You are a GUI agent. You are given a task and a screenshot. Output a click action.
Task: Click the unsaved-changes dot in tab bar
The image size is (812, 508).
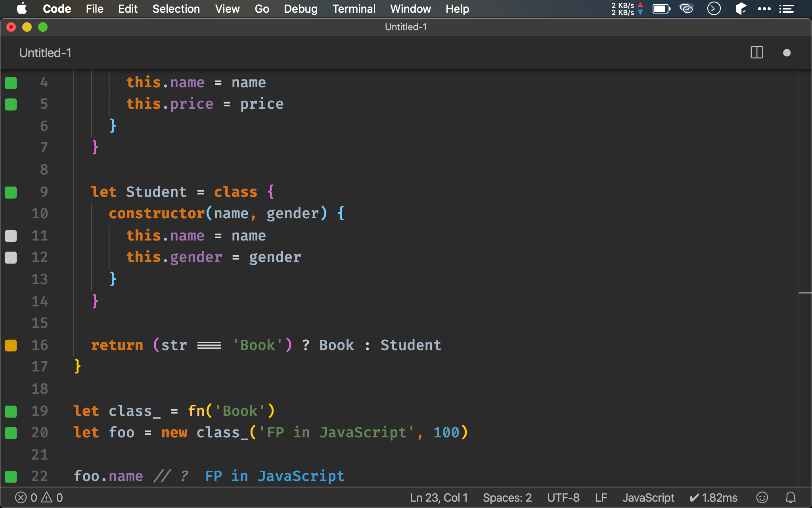tap(787, 53)
